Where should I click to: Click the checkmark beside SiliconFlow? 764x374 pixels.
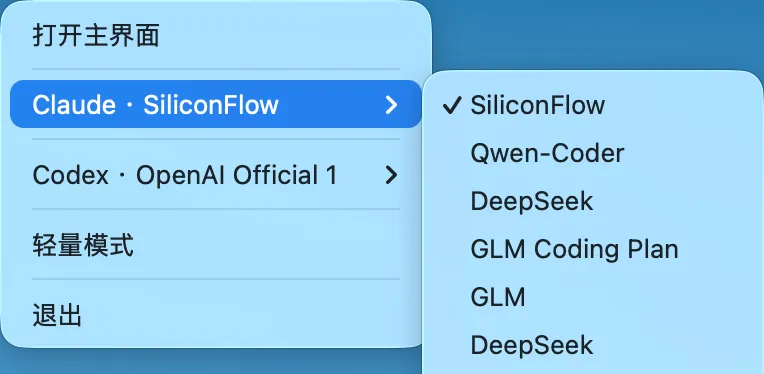pyautogui.click(x=452, y=105)
